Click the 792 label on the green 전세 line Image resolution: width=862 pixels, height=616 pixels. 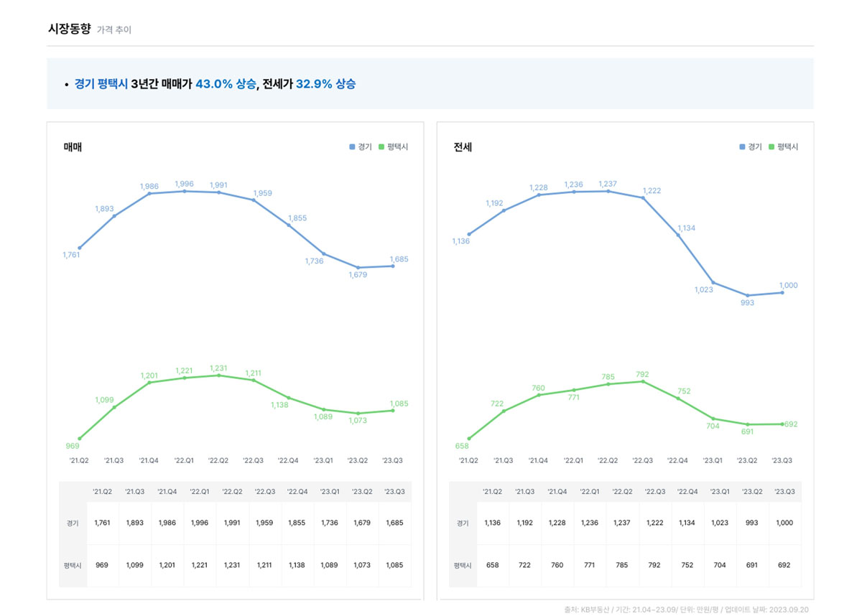pyautogui.click(x=642, y=374)
